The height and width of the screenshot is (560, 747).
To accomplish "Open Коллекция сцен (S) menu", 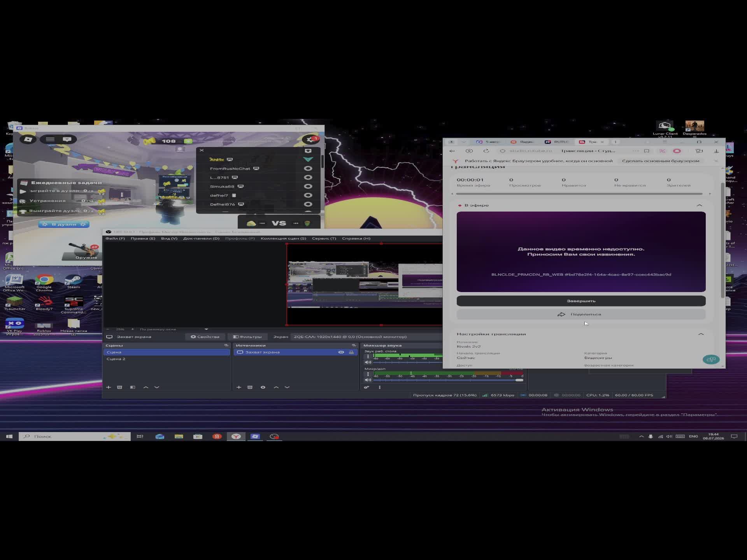I will pos(283,238).
